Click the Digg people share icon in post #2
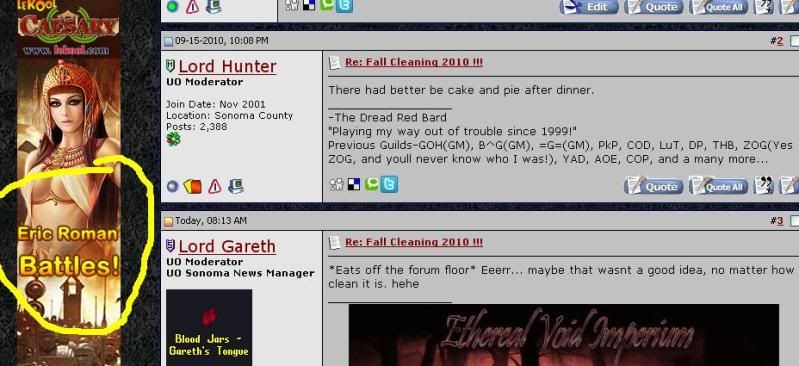The image size is (799, 366). [x=336, y=184]
